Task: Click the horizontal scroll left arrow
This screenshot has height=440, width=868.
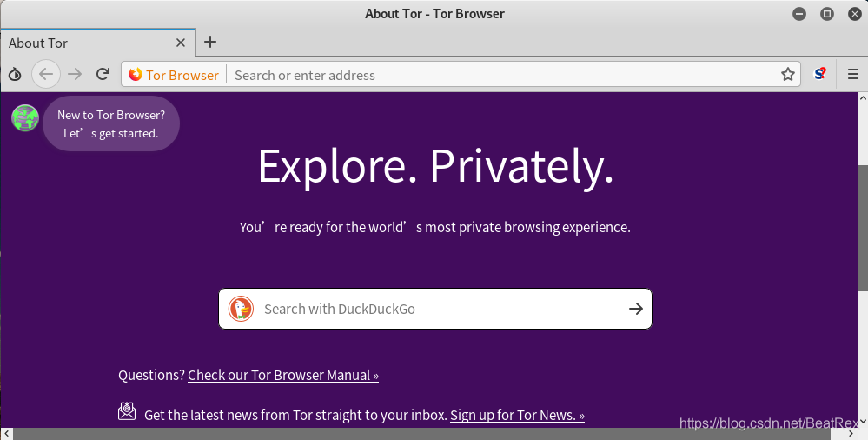Action: tap(6, 434)
